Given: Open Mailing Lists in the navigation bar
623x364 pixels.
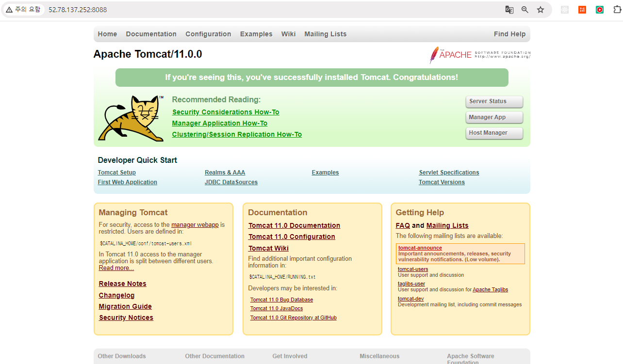Looking at the screenshot, I should (326, 34).
